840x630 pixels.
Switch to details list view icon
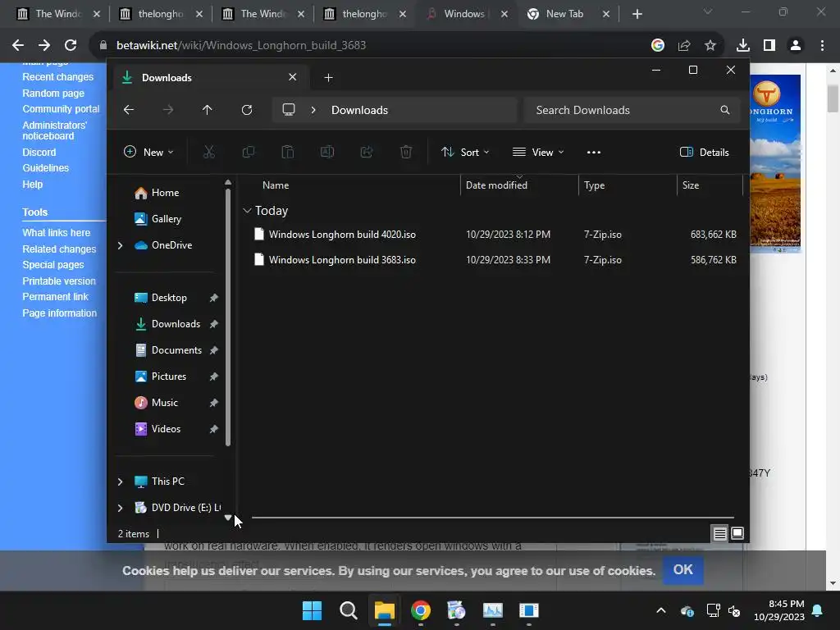pos(719,533)
